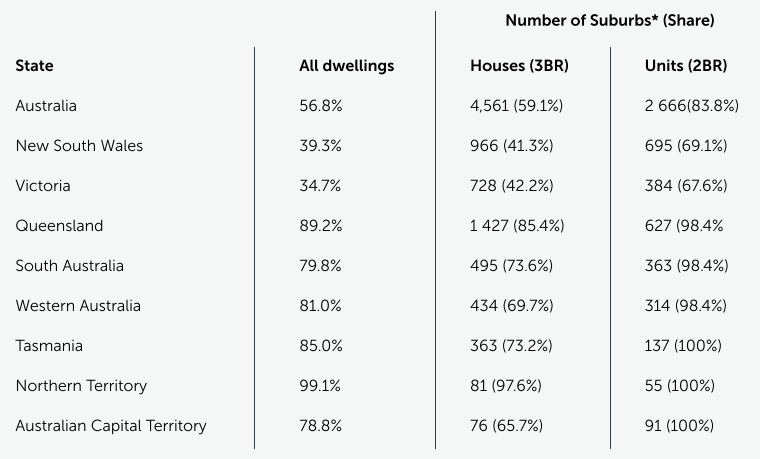Viewport: 760px width, 459px height.
Task: Click Australia's 56.8% all dwellings value
Action: 321,106
